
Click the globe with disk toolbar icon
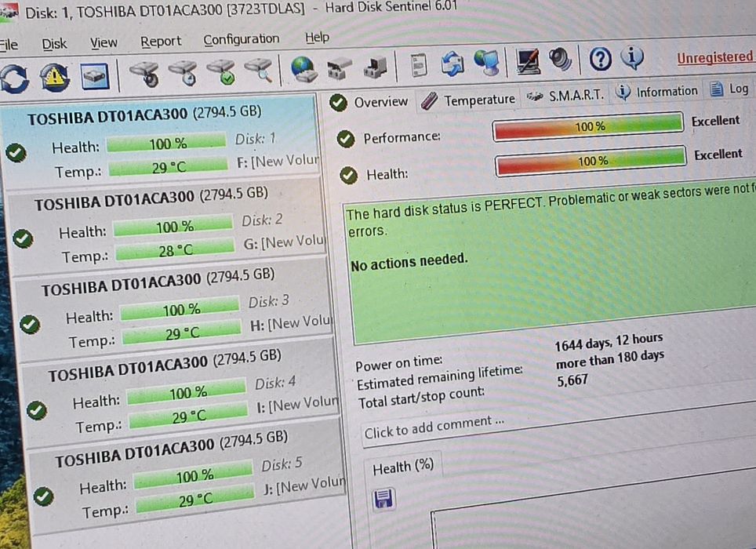[303, 69]
